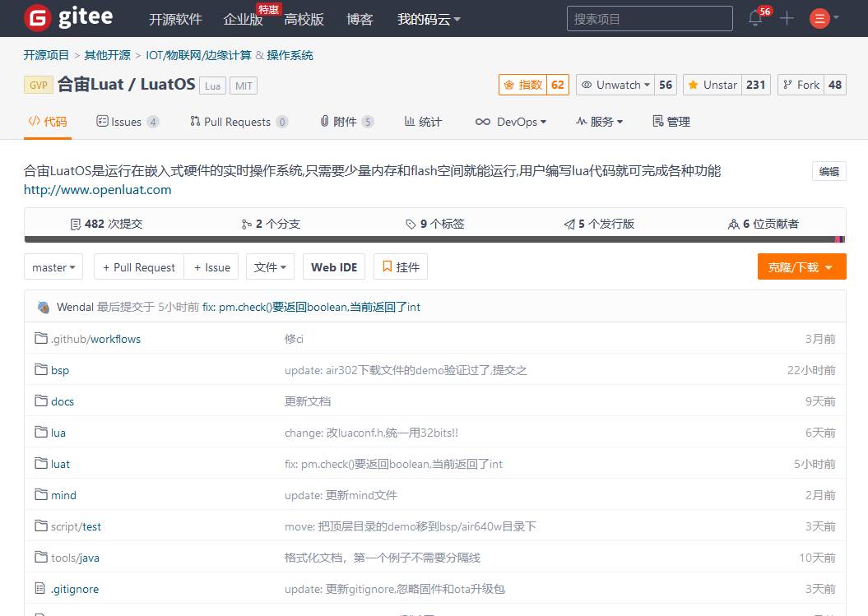Screen dimensions: 868x616
Task: Open the http://www.openluat.com link
Action: [x=97, y=190]
